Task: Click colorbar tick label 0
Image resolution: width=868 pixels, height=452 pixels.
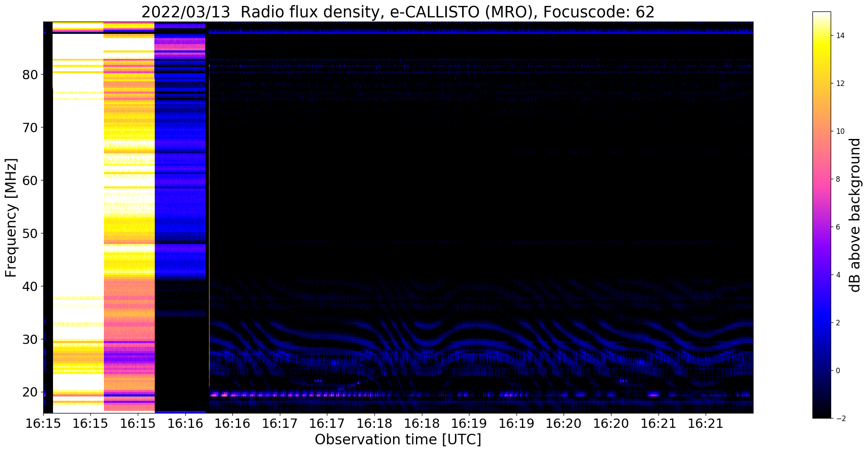Action: click(837, 371)
